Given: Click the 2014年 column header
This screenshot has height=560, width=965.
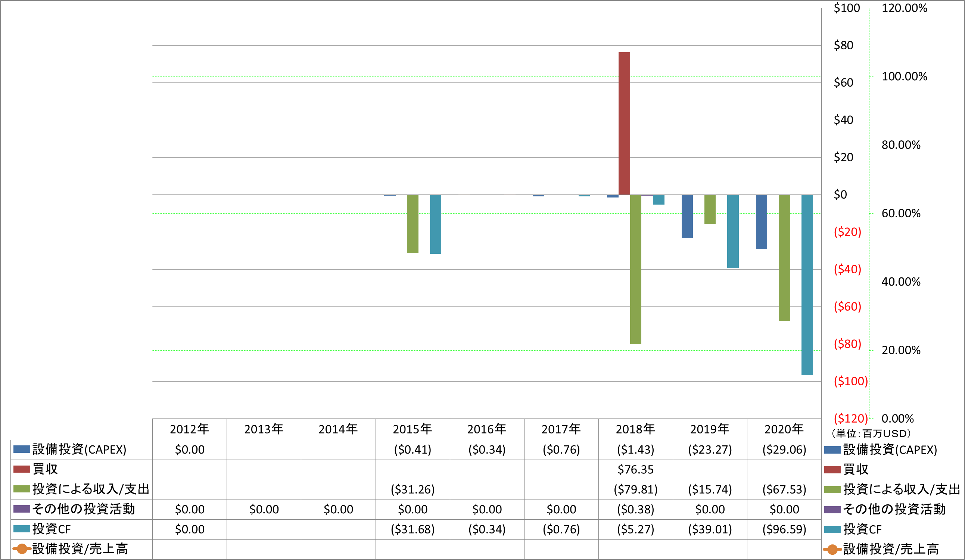Looking at the screenshot, I should [x=338, y=429].
